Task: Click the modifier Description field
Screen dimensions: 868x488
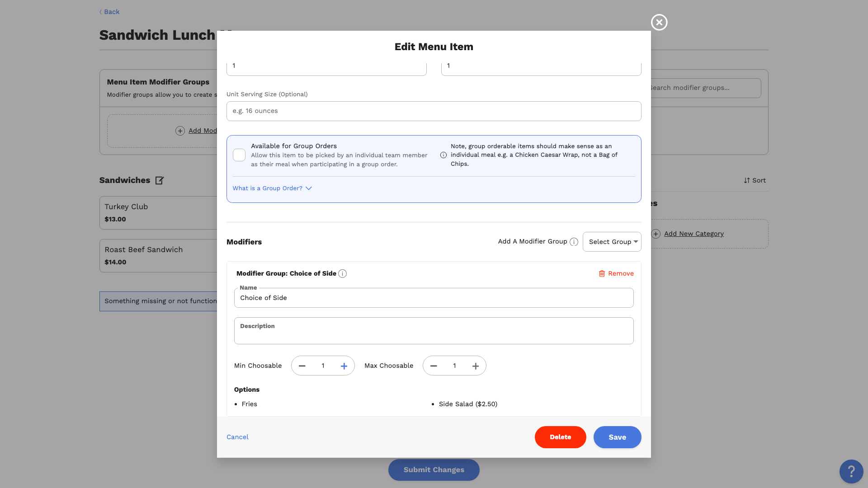Action: coord(434,331)
